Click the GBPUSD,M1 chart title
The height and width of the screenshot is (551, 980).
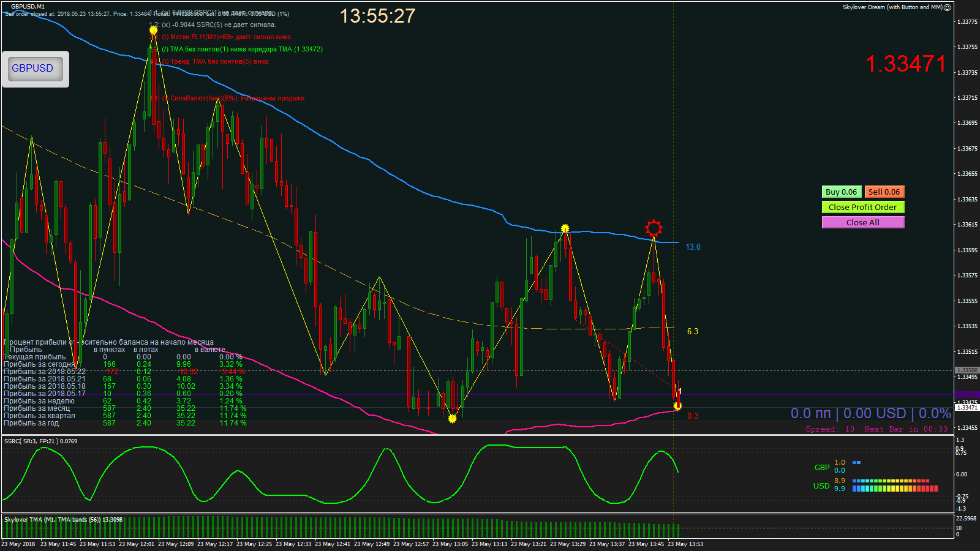(28, 7)
